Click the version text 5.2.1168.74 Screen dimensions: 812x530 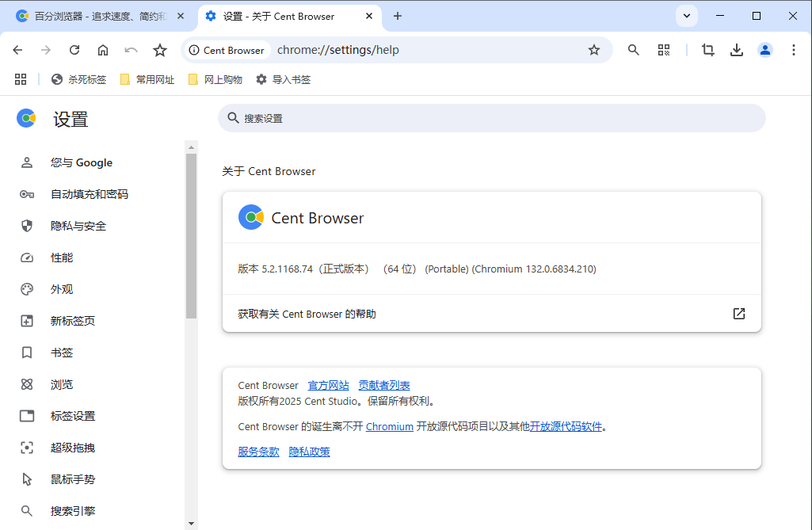click(x=287, y=269)
